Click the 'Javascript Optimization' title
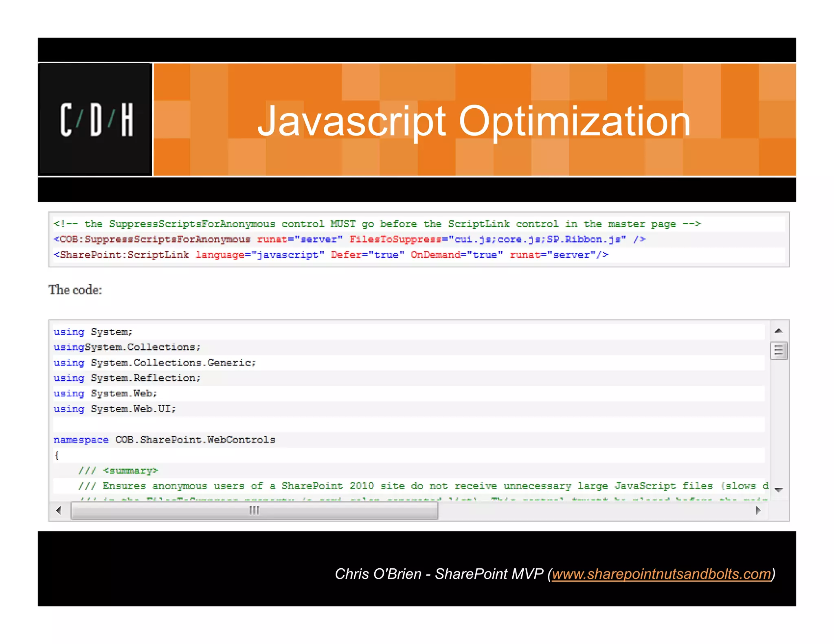Screen dimensions: 834x644 tap(474, 121)
